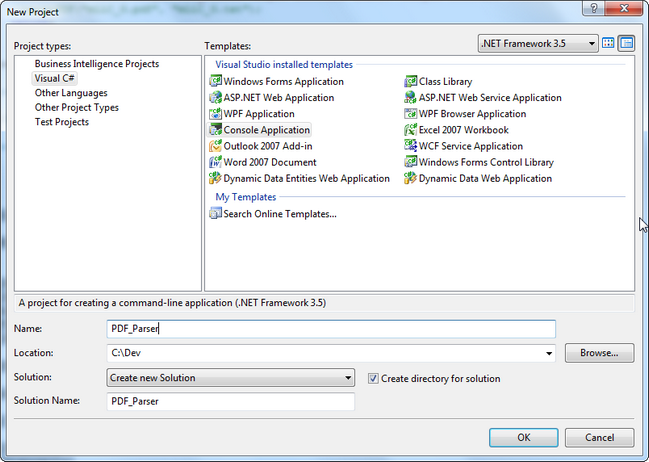Viewport: 649px width, 462px height.
Task: Select Other Project Types entry
Action: point(77,107)
